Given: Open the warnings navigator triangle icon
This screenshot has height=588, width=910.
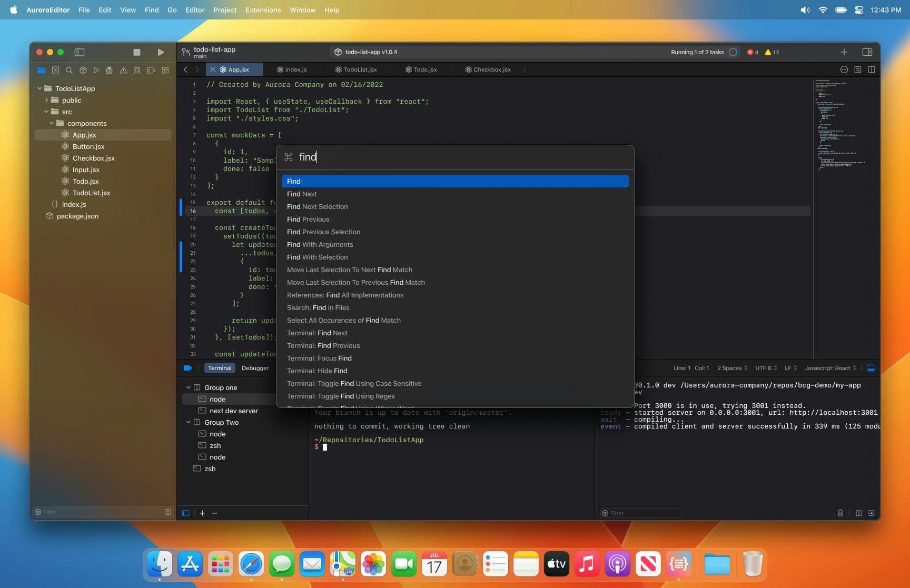Looking at the screenshot, I should (x=123, y=70).
